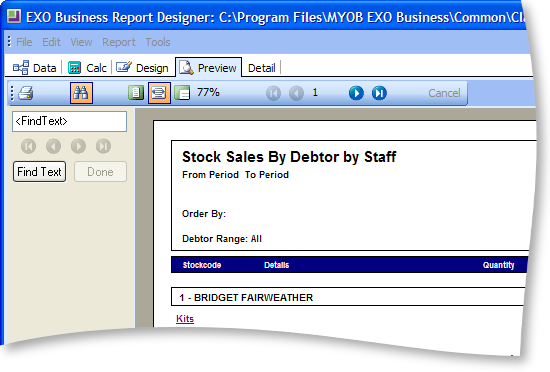The image size is (550, 372).
Task: Click the Print icon in the preview toolbar
Action: point(26,93)
